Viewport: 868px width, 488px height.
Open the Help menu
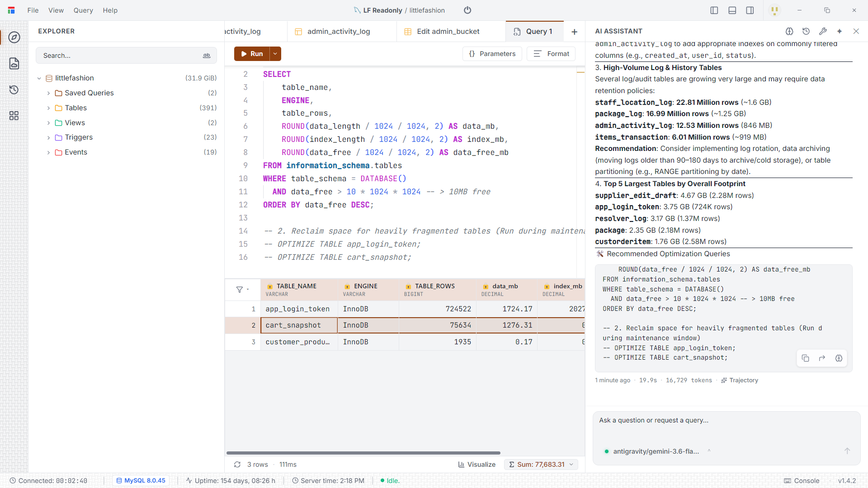pyautogui.click(x=110, y=10)
